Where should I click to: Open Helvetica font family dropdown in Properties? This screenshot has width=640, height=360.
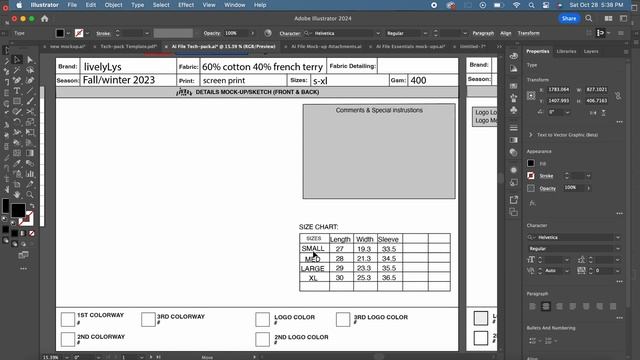pos(618,238)
